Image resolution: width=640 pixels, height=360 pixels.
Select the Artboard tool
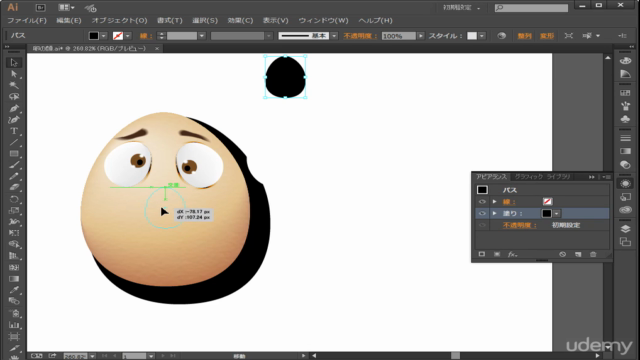tap(14, 336)
